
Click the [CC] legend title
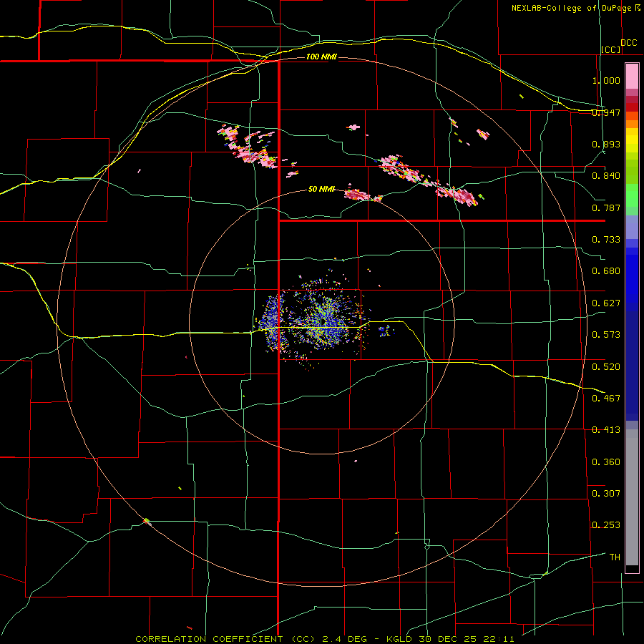611,49
